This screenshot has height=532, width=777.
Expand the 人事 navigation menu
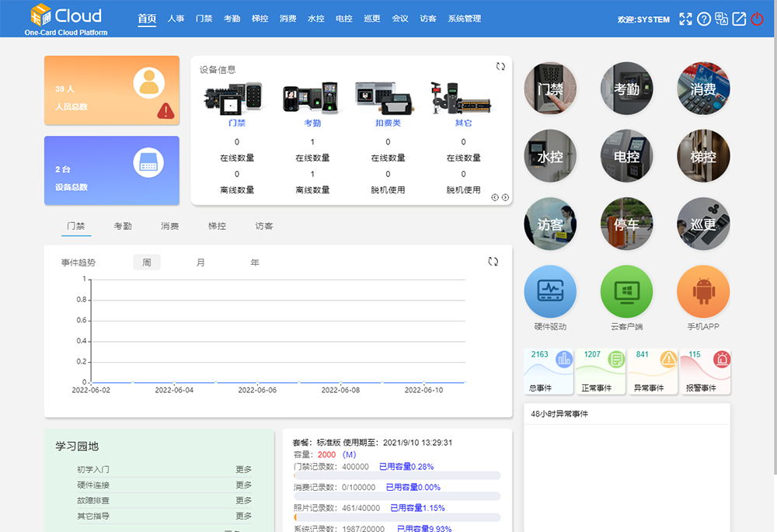176,19
